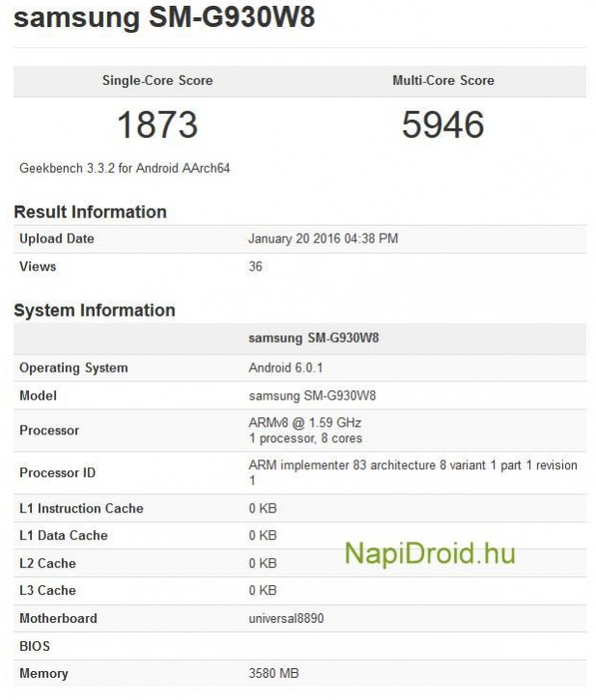Click the single-core score value 1873
This screenshot has width=596, height=700.
(x=156, y=126)
